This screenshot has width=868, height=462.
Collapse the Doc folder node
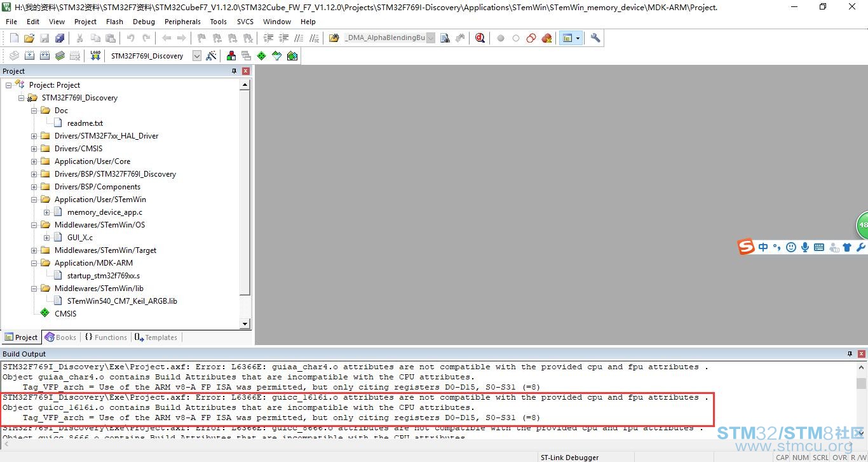point(34,111)
